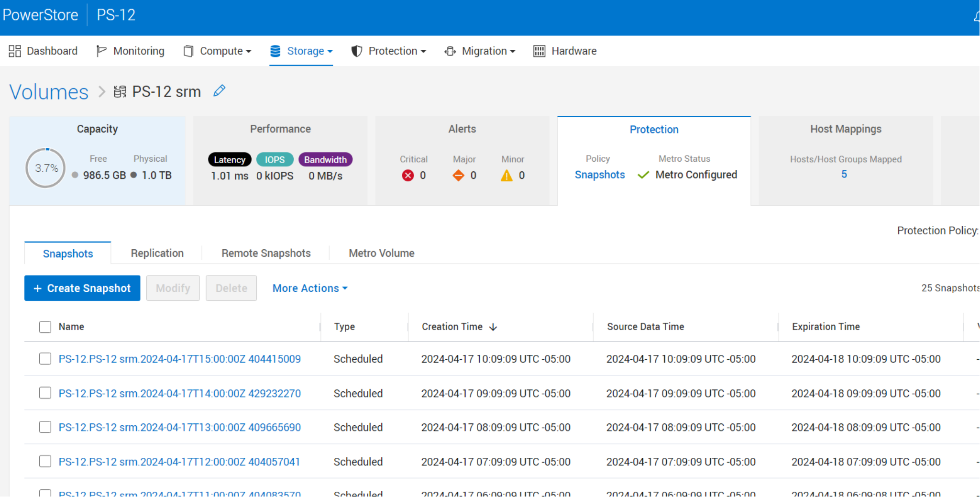The width and height of the screenshot is (980, 497).
Task: Click the Delete button
Action: click(x=231, y=288)
